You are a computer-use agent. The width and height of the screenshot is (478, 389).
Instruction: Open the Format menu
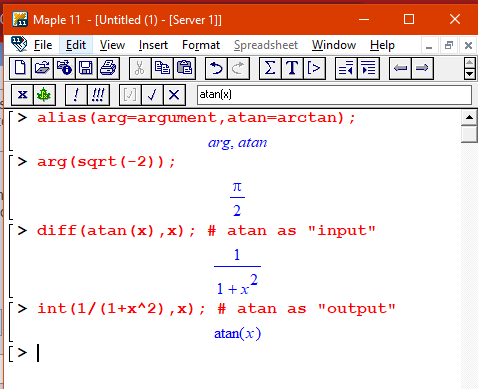(201, 45)
